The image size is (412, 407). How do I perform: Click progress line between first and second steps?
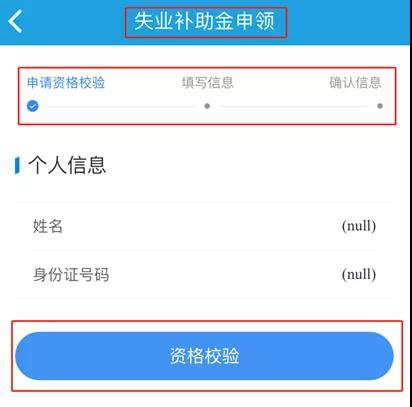pyautogui.click(x=122, y=106)
